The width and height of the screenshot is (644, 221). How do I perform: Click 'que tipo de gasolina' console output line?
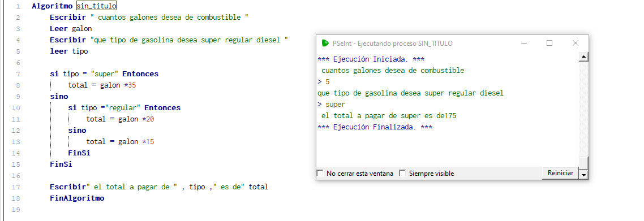coord(410,93)
